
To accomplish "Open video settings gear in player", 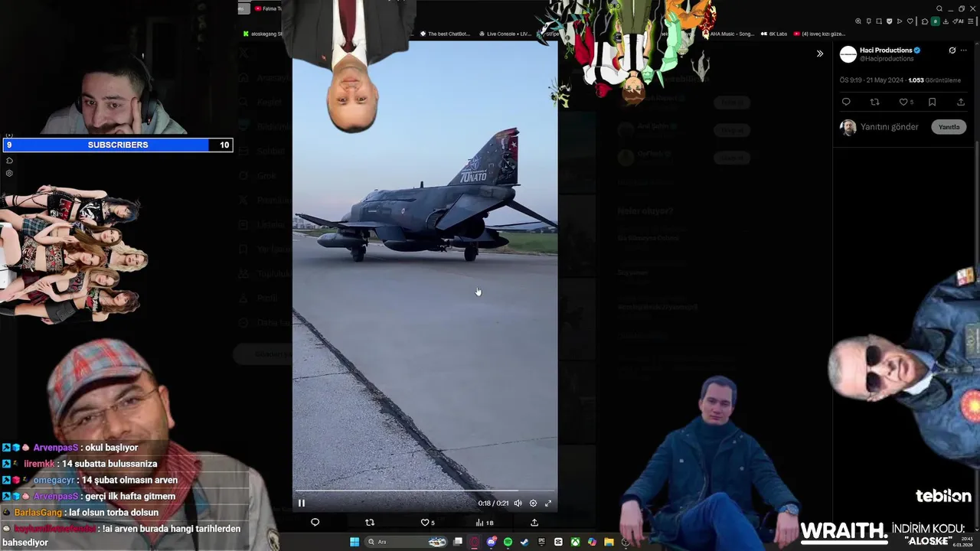I will point(533,503).
